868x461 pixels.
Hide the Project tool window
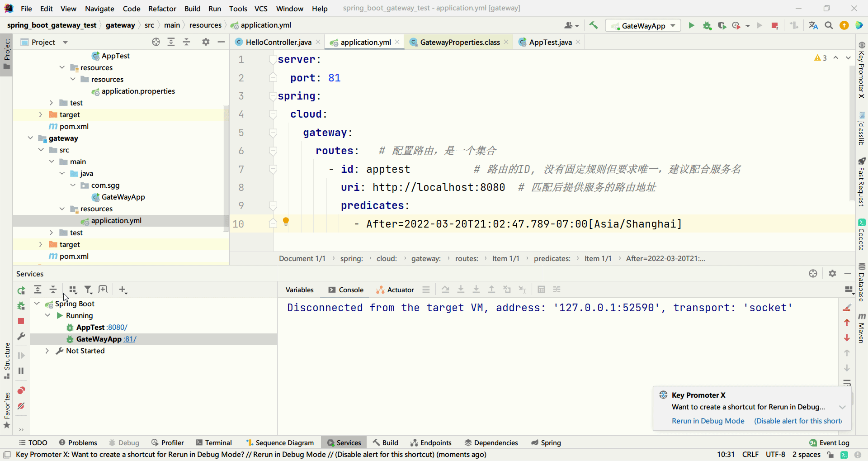221,42
